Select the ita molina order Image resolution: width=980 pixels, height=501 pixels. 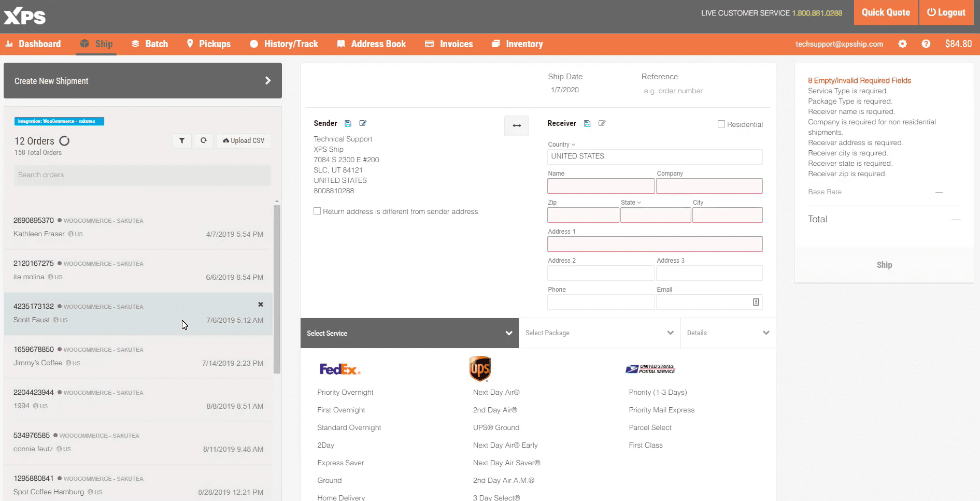click(x=138, y=270)
